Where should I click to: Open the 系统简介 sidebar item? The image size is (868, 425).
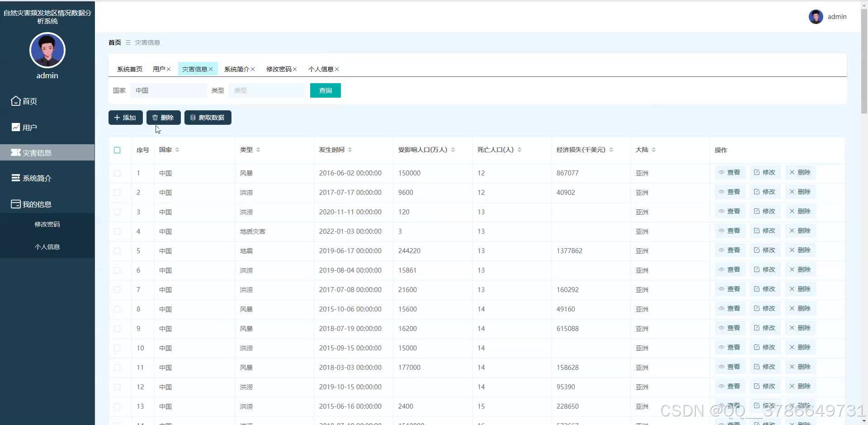point(47,178)
